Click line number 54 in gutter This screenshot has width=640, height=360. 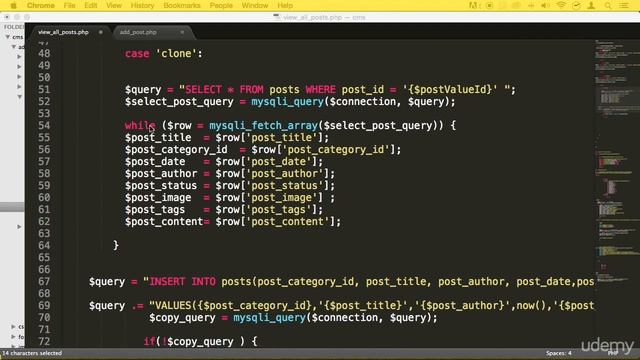point(44,125)
